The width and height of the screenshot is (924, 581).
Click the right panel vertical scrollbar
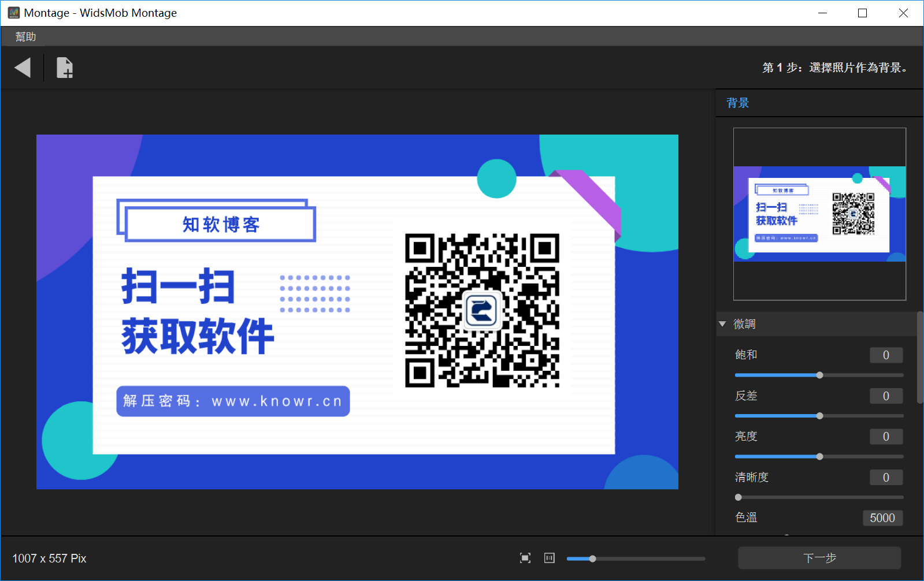pyautogui.click(x=920, y=358)
